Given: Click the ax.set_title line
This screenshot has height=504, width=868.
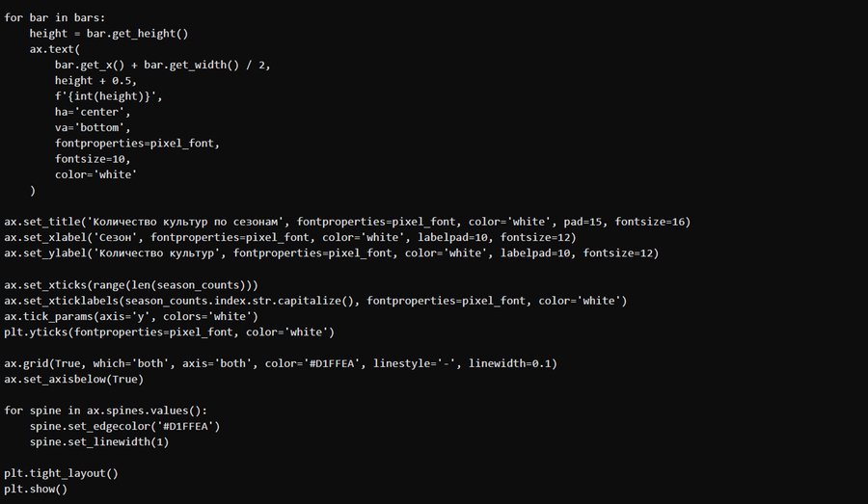Looking at the screenshot, I should 347,222.
